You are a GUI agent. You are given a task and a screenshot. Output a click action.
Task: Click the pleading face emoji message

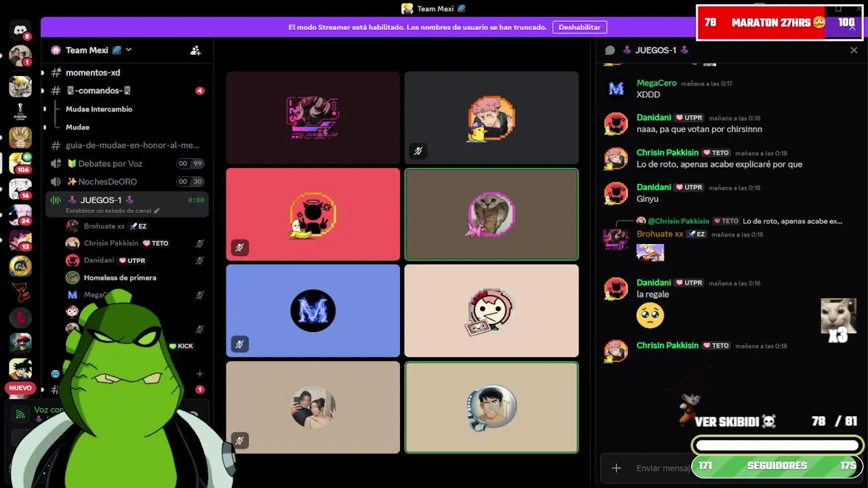[650, 315]
